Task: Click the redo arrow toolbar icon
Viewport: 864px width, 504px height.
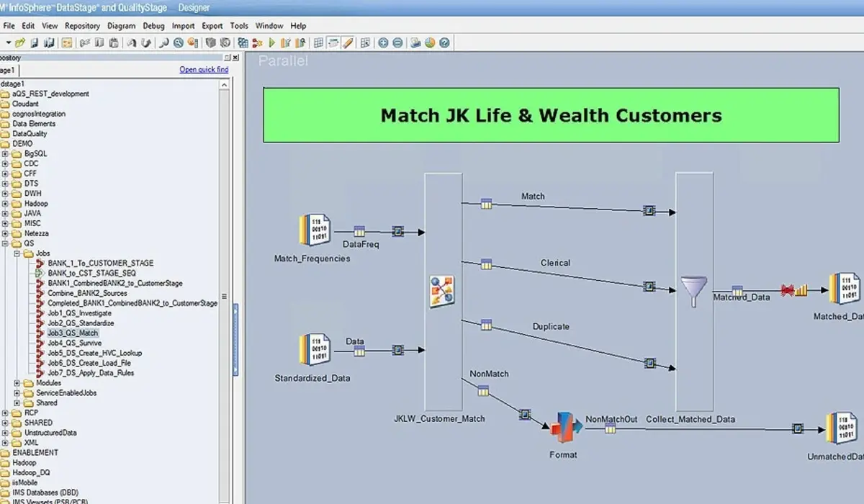Action: 145,42
